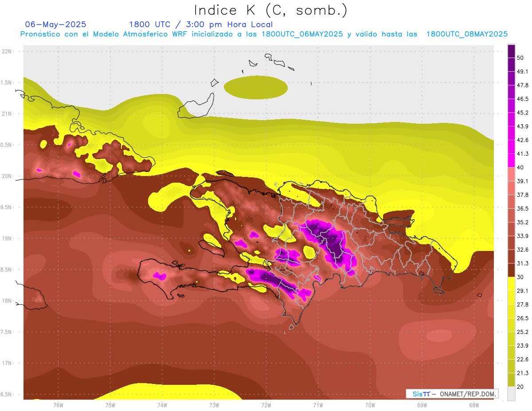Click legend value "33.9"
This screenshot has height=411, width=532.
coord(522,236)
